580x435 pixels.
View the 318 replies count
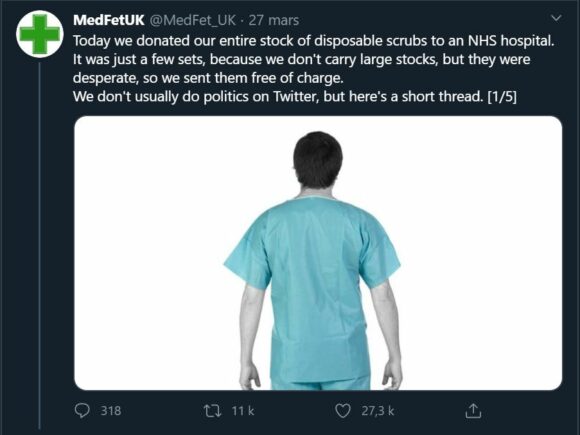tap(111, 411)
